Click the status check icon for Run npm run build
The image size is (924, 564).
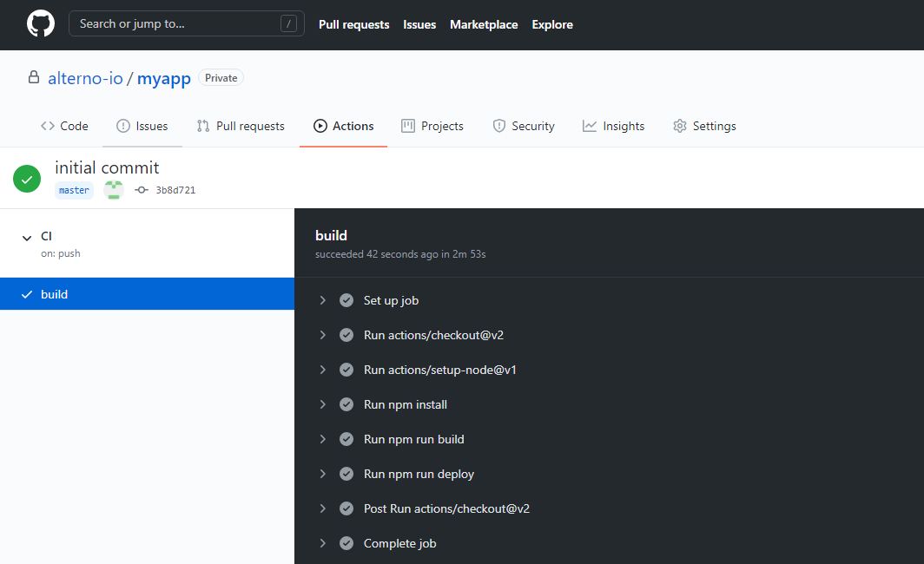click(346, 439)
